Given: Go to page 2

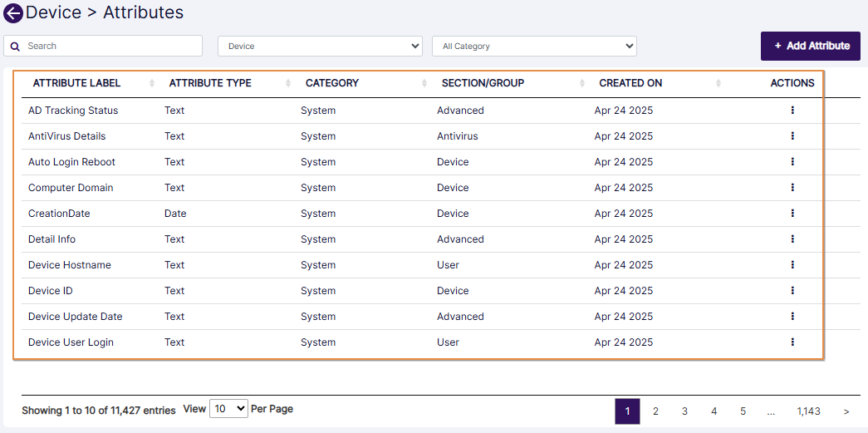Looking at the screenshot, I should (655, 411).
